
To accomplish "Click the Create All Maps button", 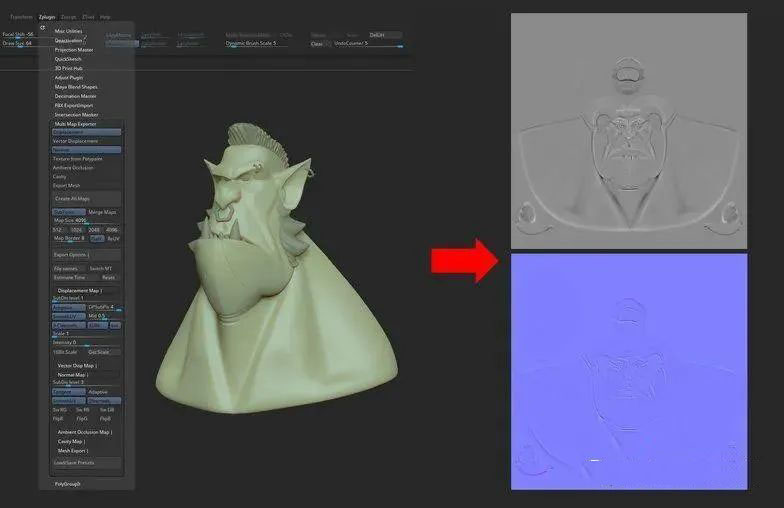I will 86,198.
